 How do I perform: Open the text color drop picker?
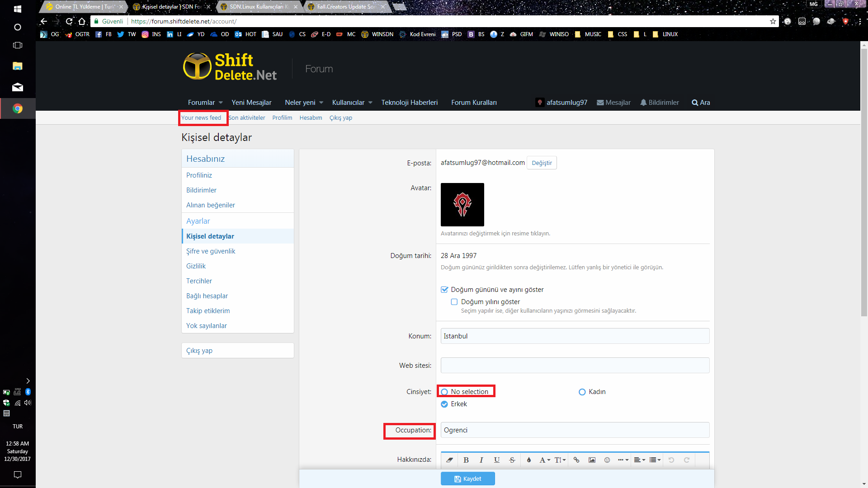coord(529,460)
